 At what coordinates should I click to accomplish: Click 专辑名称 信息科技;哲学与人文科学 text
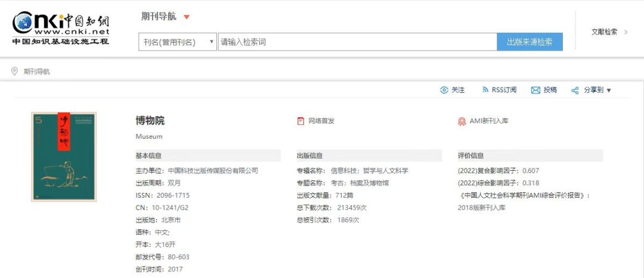369,171
